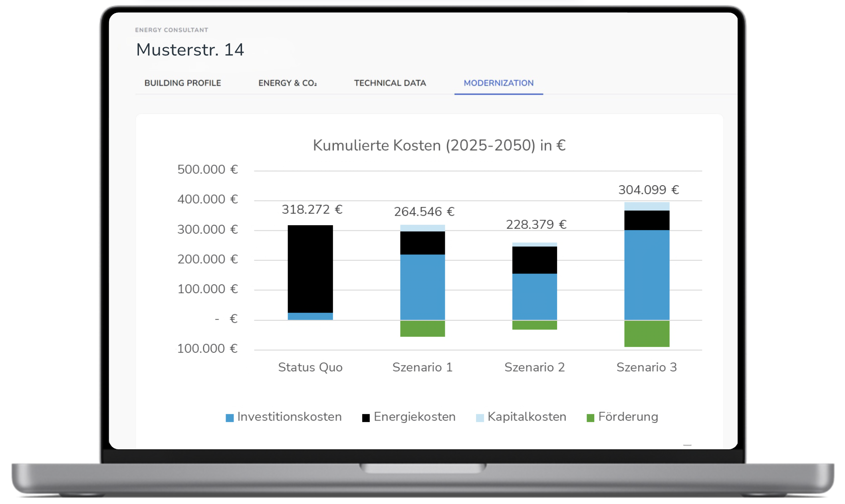Open the Technical Data tab
Image resolution: width=845 pixels, height=504 pixels.
390,83
